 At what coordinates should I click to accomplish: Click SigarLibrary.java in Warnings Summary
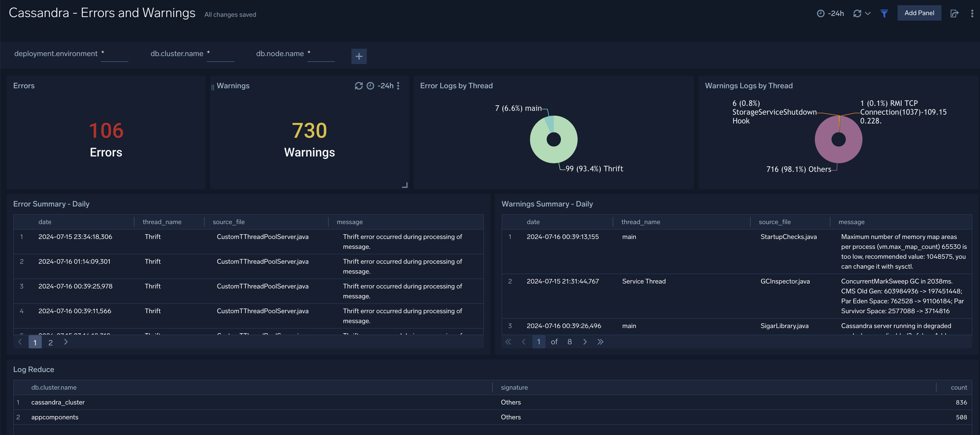tap(784, 326)
